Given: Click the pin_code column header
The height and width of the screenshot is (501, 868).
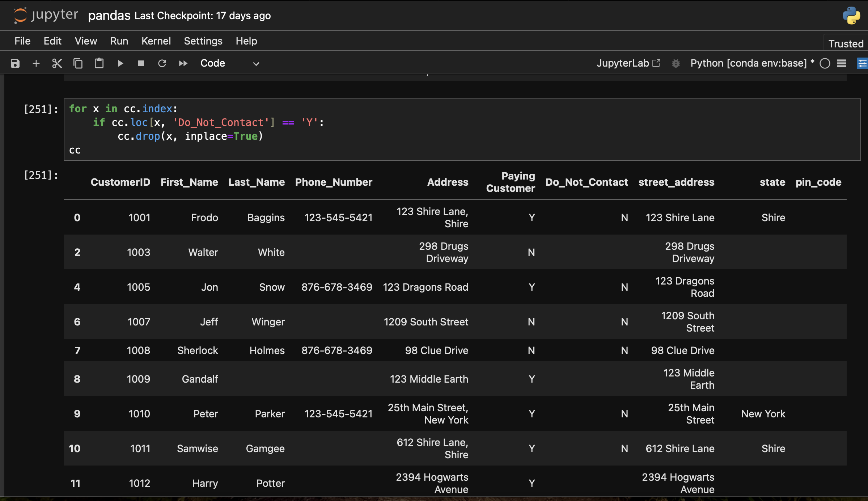Looking at the screenshot, I should (x=818, y=182).
